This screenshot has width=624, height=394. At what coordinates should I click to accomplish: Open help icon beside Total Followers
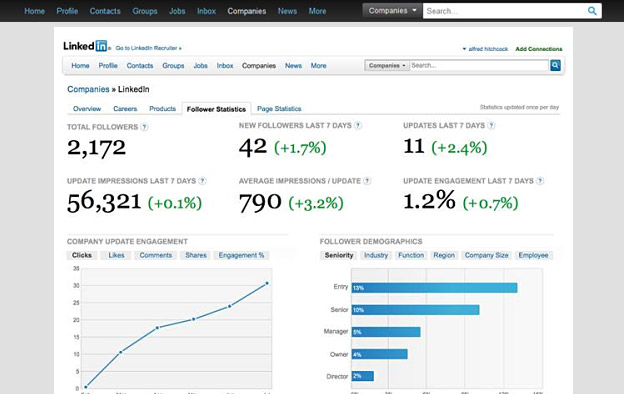point(144,127)
